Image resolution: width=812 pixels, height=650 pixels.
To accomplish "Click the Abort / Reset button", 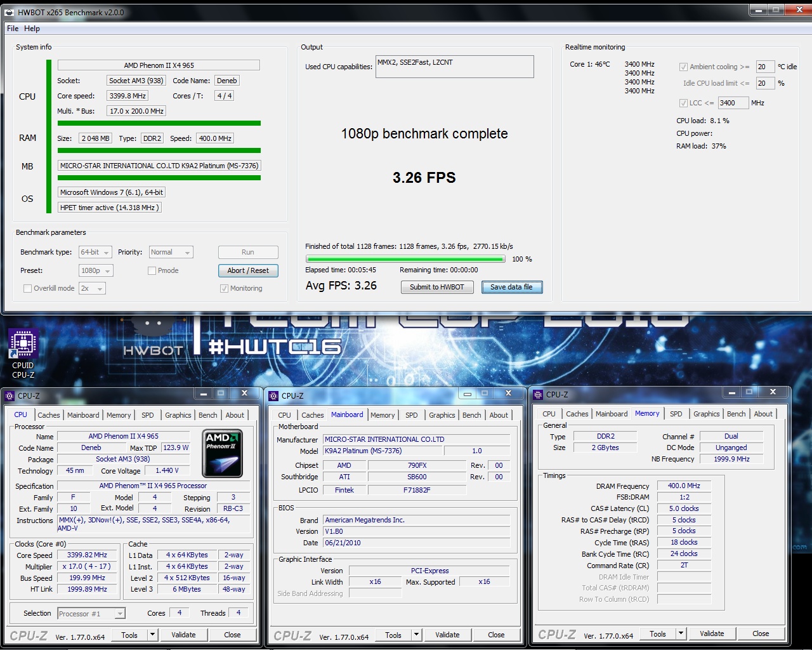I will 248,270.
